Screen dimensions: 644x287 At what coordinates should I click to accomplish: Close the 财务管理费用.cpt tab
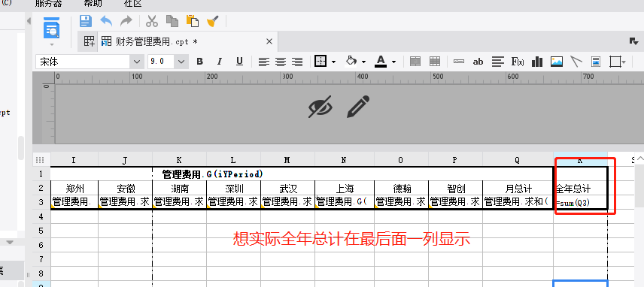coord(269,41)
